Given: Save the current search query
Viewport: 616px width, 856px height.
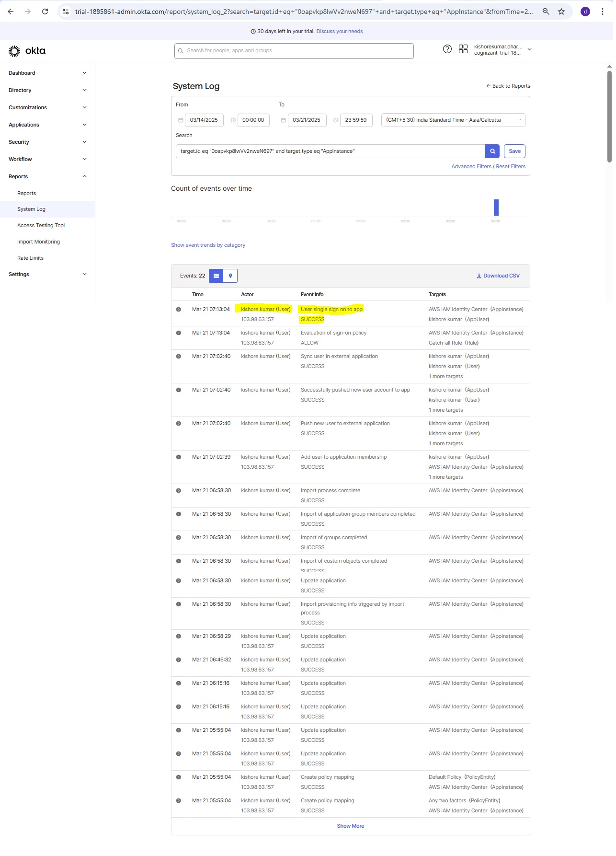Looking at the screenshot, I should 514,151.
